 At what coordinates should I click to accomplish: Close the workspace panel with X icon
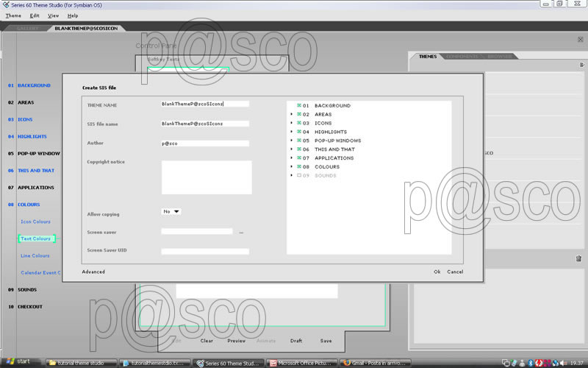[x=581, y=40]
